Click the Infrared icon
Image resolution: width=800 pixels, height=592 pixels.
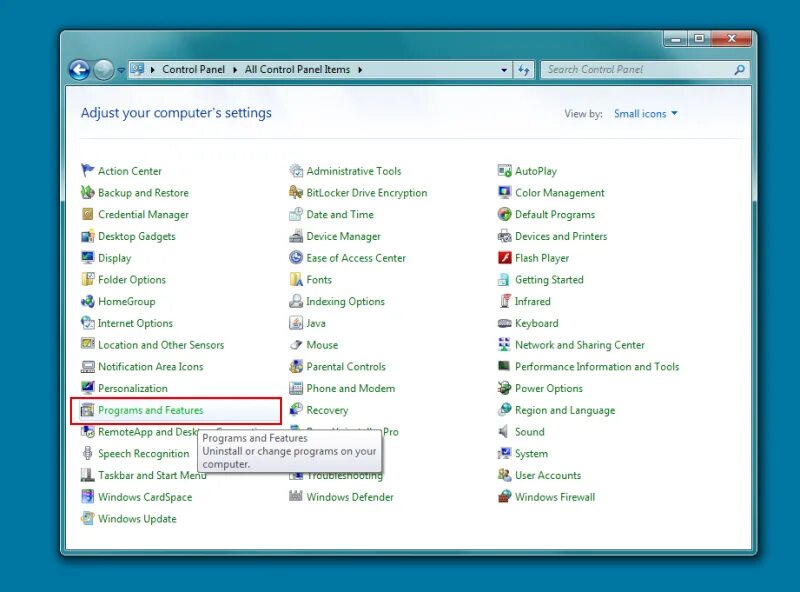[505, 301]
